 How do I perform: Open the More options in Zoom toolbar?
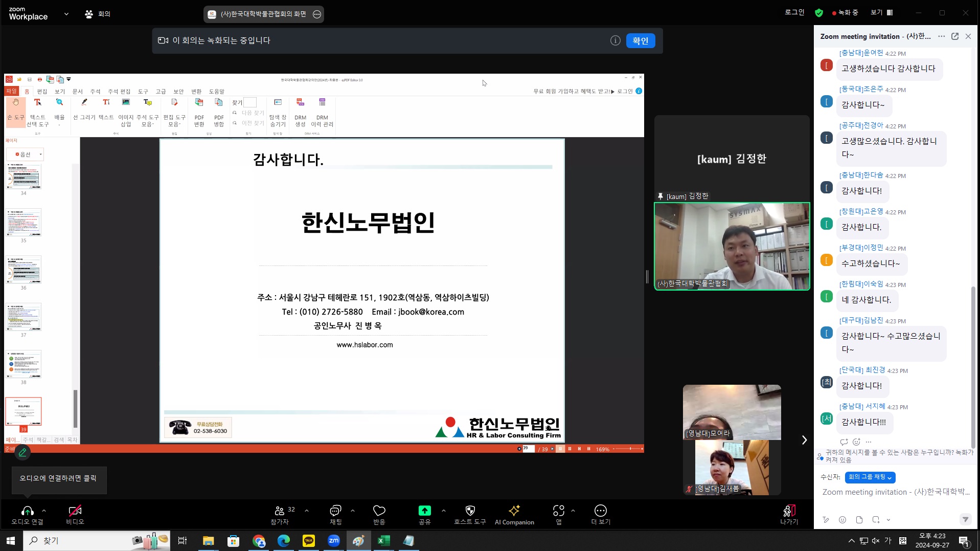click(601, 515)
